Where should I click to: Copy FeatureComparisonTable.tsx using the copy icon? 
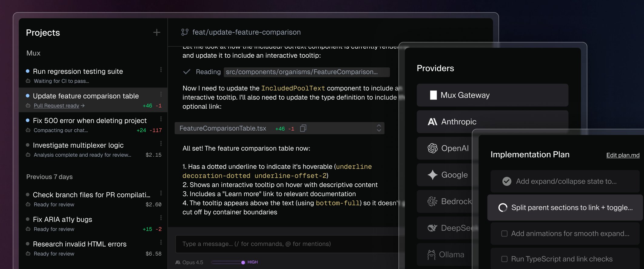coord(303,128)
